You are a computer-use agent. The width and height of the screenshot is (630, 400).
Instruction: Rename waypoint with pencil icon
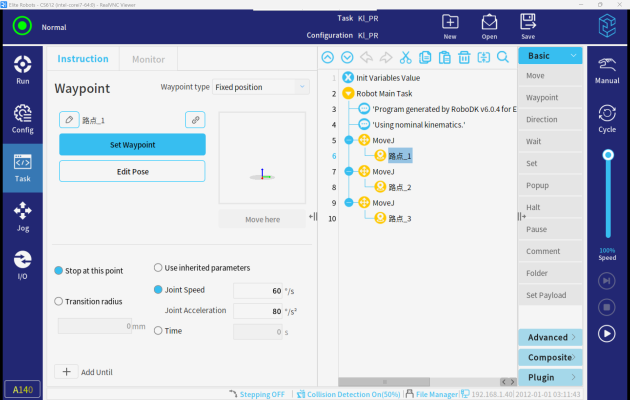pyautogui.click(x=69, y=120)
